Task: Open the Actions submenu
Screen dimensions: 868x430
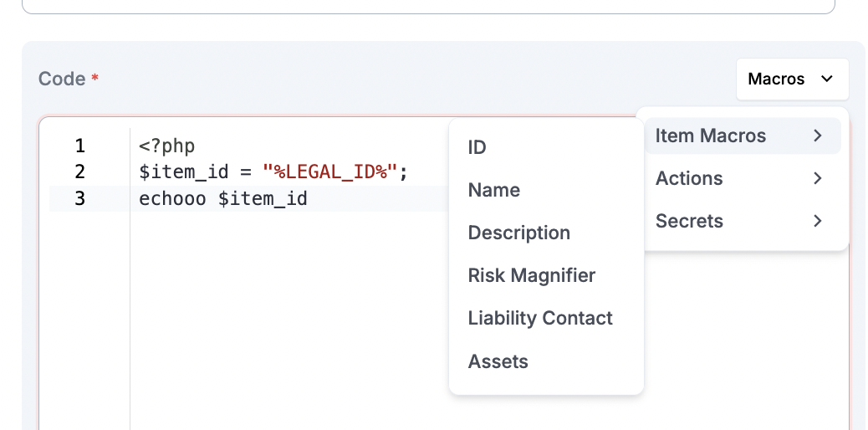Action: tap(690, 178)
